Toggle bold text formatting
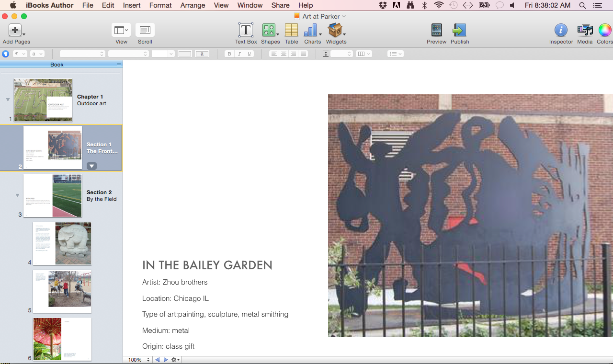Viewport: 613px width, 364px height. coord(229,54)
